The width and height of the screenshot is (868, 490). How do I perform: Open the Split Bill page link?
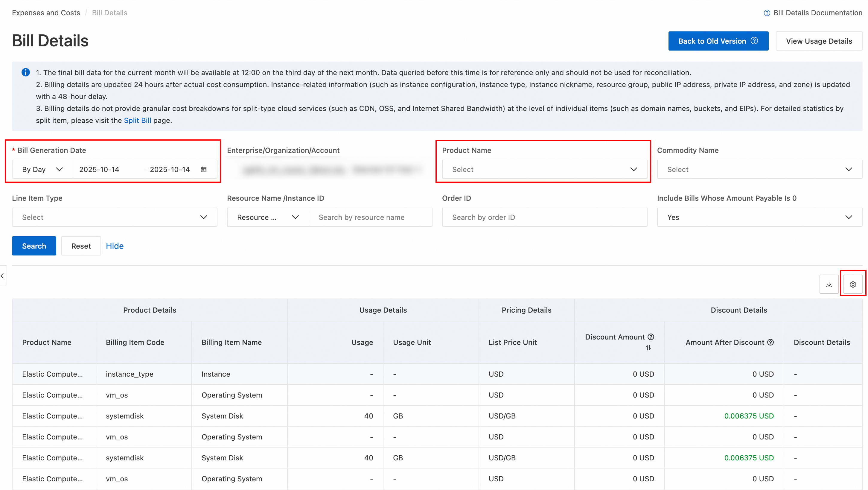tap(137, 120)
